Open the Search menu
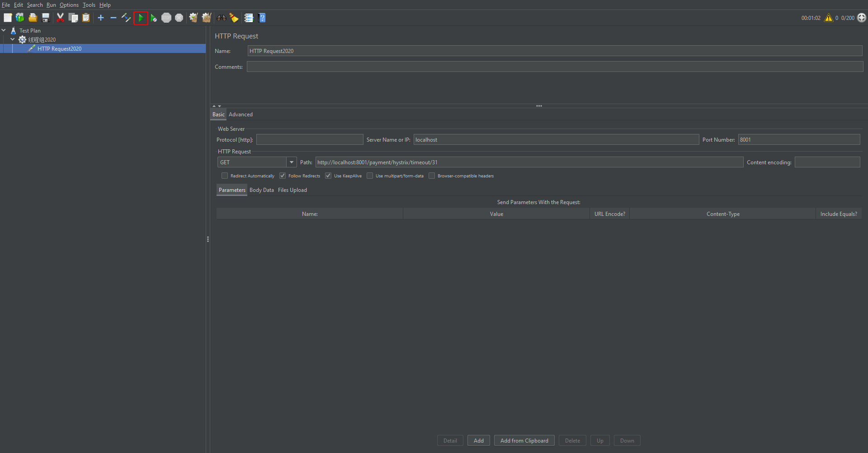This screenshot has width=868, height=453. coord(35,5)
